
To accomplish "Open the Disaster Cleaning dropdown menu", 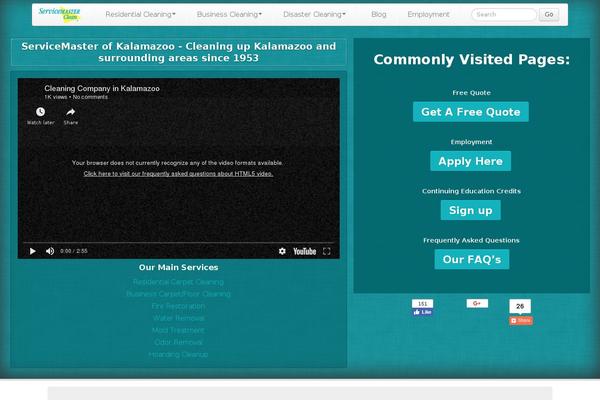I will [314, 15].
